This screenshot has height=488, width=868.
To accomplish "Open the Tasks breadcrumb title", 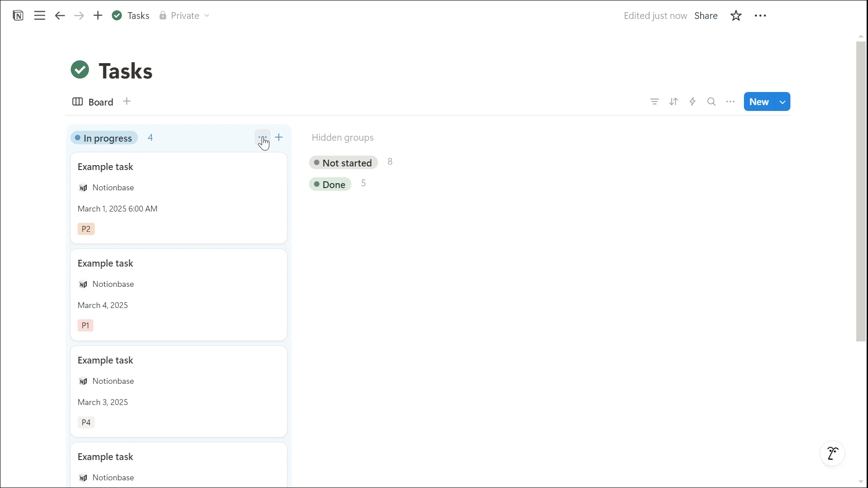I will (139, 16).
